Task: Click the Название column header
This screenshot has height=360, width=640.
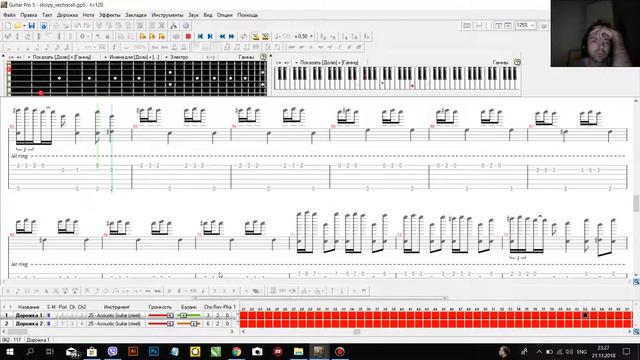Action: tap(29, 307)
